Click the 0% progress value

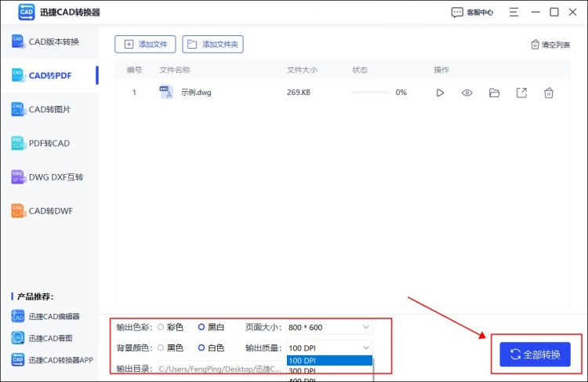click(x=401, y=93)
